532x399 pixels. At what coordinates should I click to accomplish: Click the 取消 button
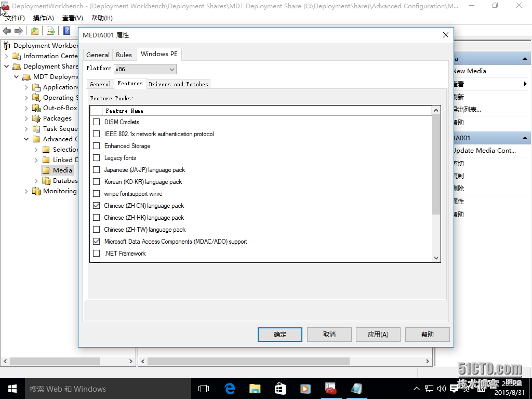(x=329, y=335)
